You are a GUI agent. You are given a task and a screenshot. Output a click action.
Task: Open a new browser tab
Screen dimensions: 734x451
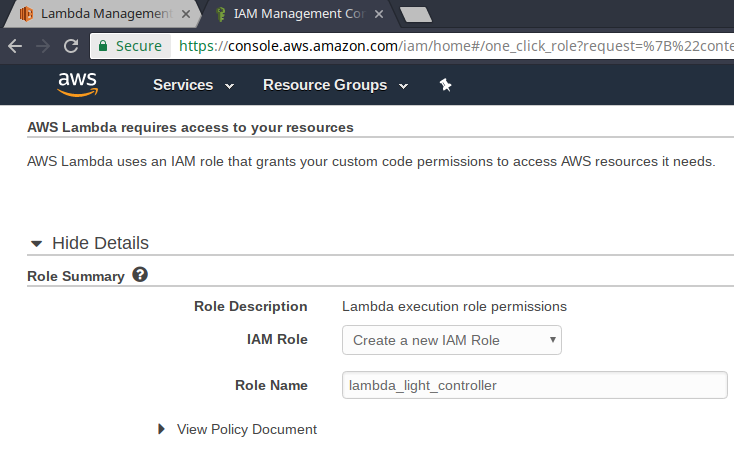tap(416, 14)
